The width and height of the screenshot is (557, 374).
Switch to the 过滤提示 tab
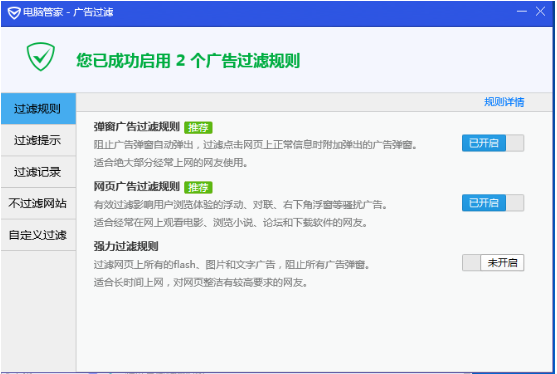point(38,140)
